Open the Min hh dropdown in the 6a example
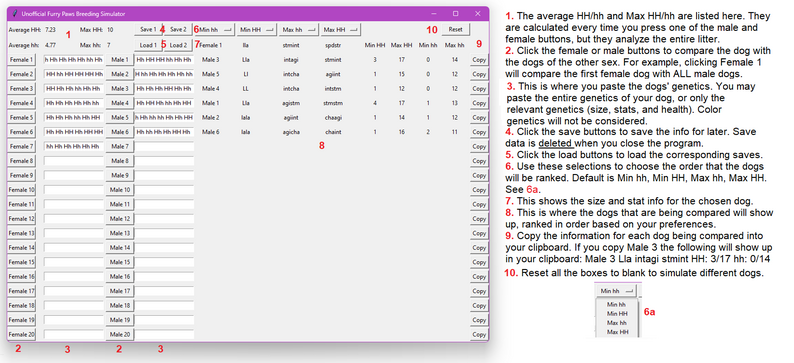Image resolution: width=794 pixels, height=363 pixels. tap(616, 291)
